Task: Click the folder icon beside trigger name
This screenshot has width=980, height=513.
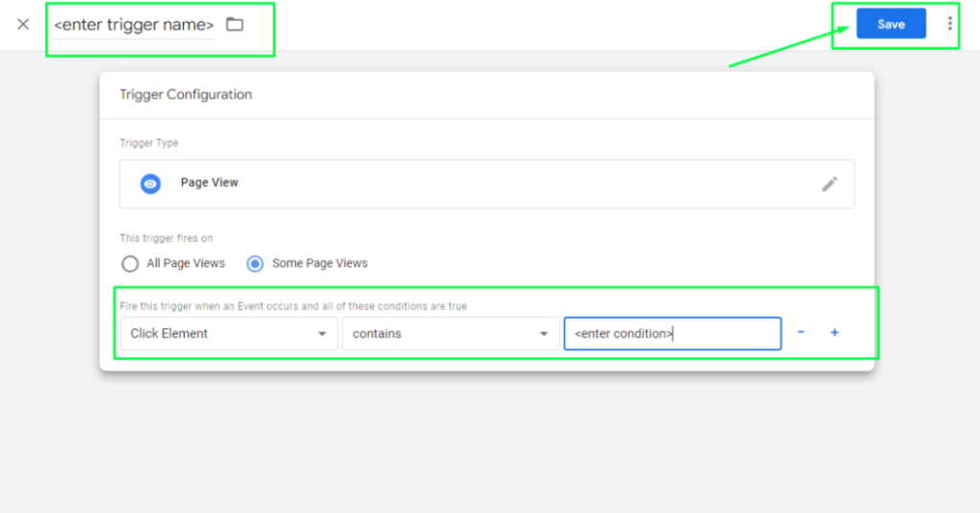Action: (234, 25)
